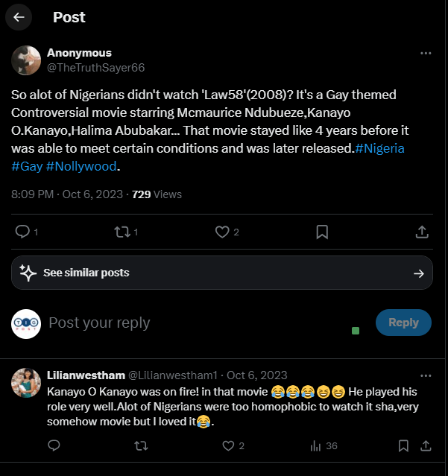Open more options for the main post
The width and height of the screenshot is (448, 476).
point(426,54)
